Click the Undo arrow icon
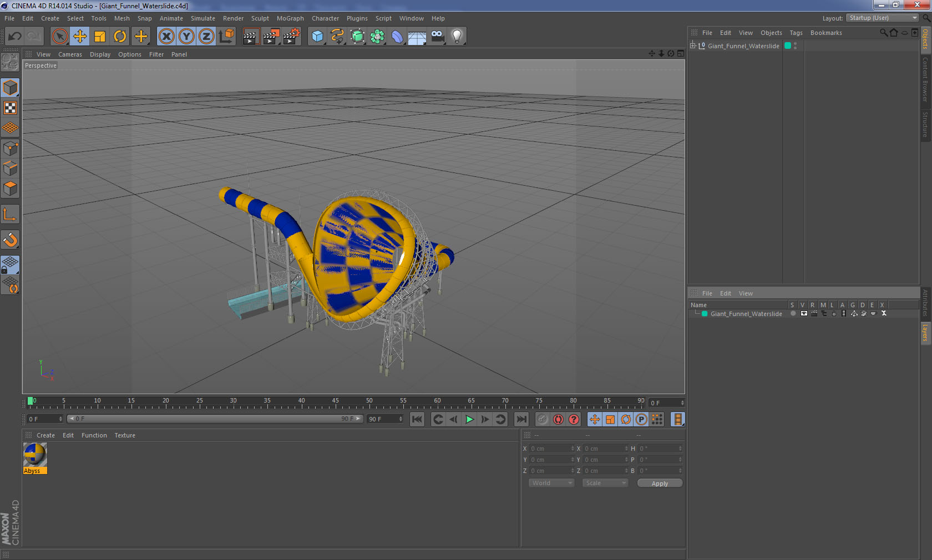The width and height of the screenshot is (932, 560). click(15, 37)
